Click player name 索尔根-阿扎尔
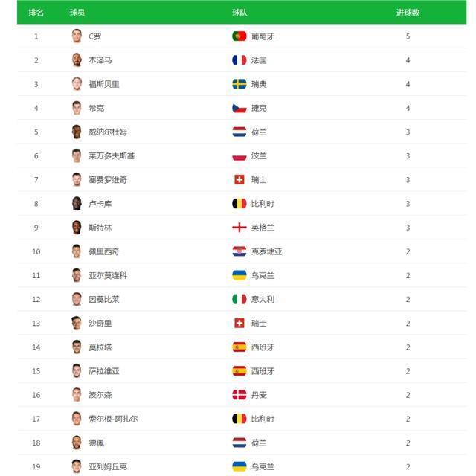 pos(113,419)
